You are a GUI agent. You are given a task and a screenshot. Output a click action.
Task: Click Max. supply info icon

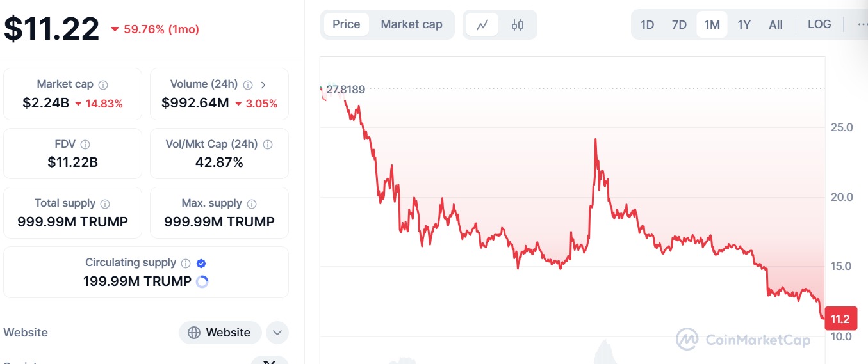tap(252, 203)
